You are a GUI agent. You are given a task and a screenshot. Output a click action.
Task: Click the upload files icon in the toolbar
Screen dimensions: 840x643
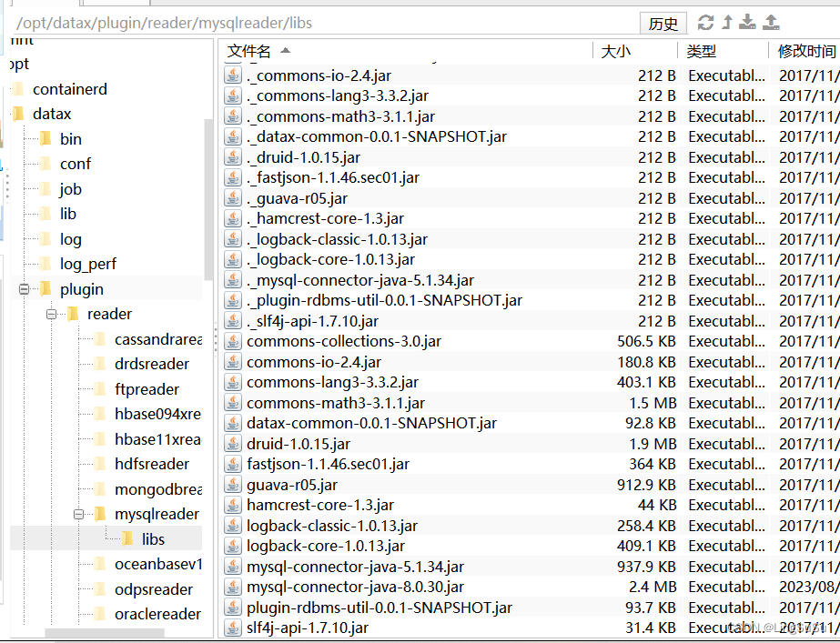click(x=771, y=24)
